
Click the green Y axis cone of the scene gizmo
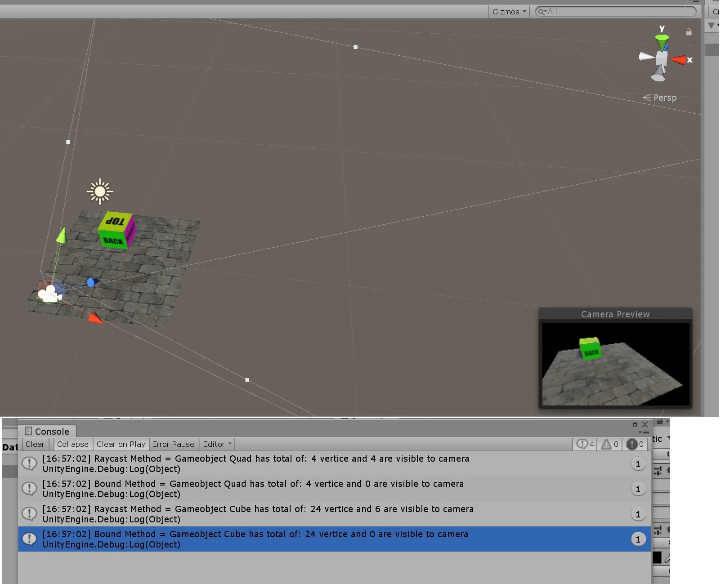pos(662,42)
